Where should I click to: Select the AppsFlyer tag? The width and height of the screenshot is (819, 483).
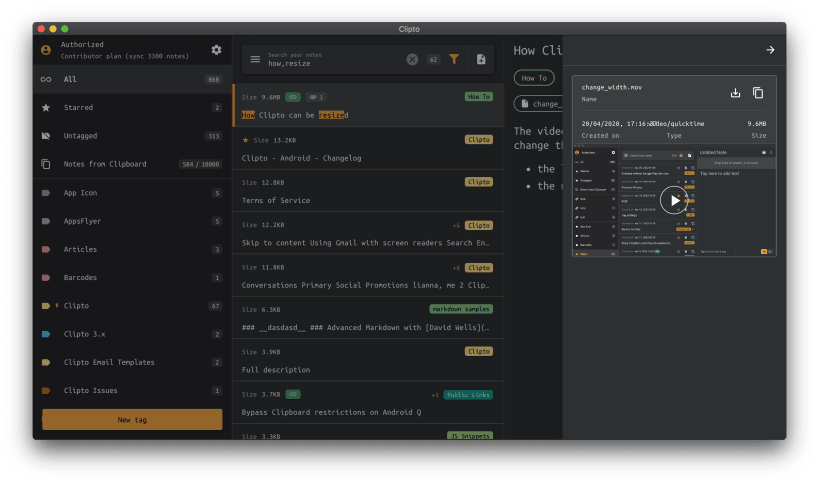click(x=133, y=221)
